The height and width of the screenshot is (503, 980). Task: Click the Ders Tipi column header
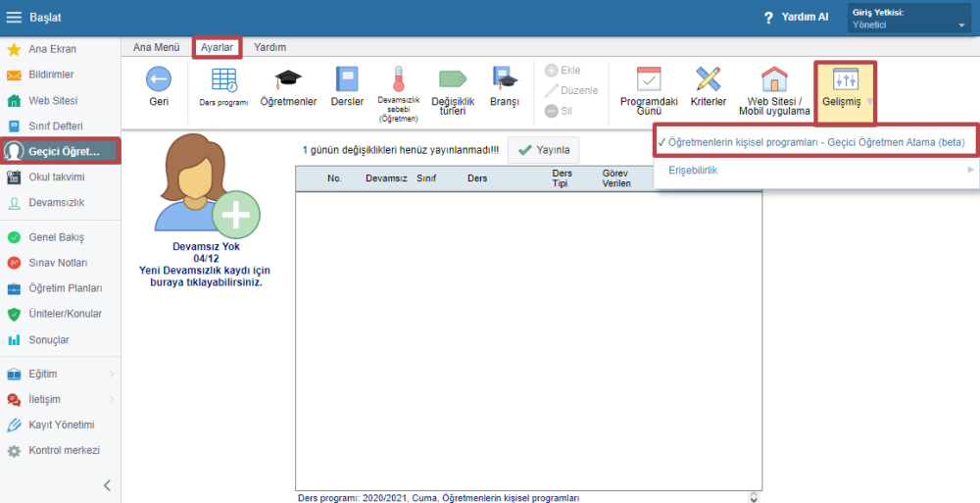click(x=563, y=178)
